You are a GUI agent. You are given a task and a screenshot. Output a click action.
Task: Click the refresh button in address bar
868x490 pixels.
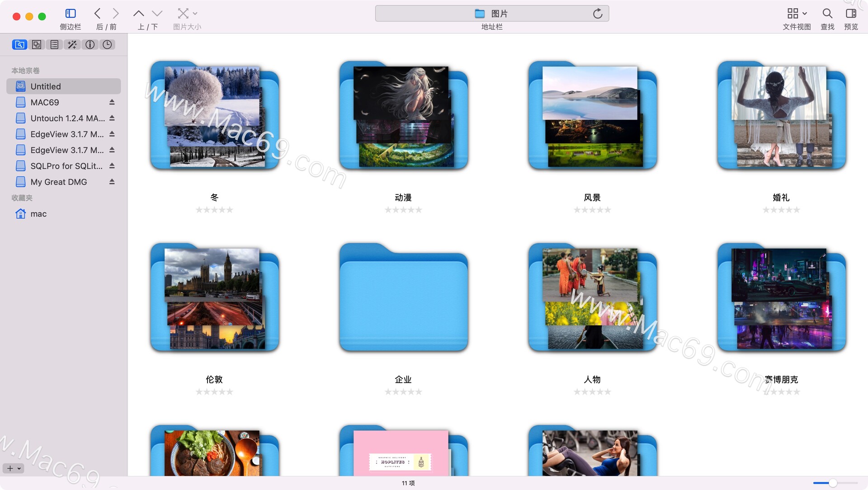pyautogui.click(x=598, y=13)
